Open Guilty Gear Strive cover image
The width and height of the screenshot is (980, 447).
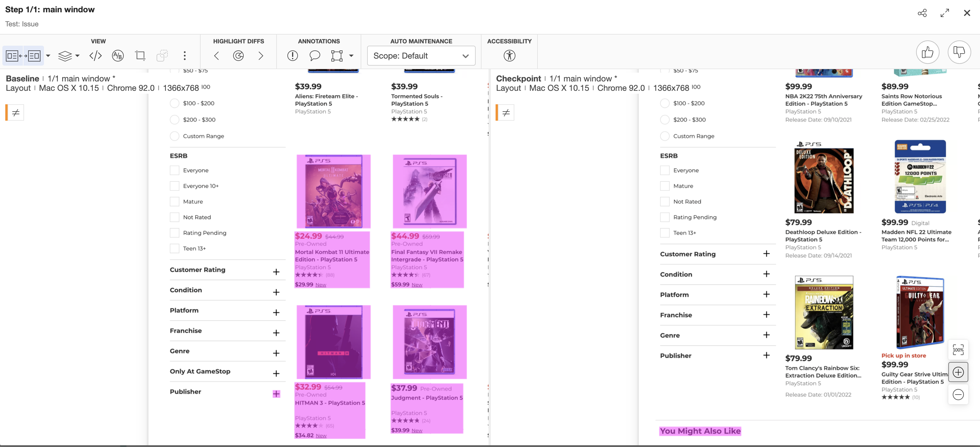(920, 313)
